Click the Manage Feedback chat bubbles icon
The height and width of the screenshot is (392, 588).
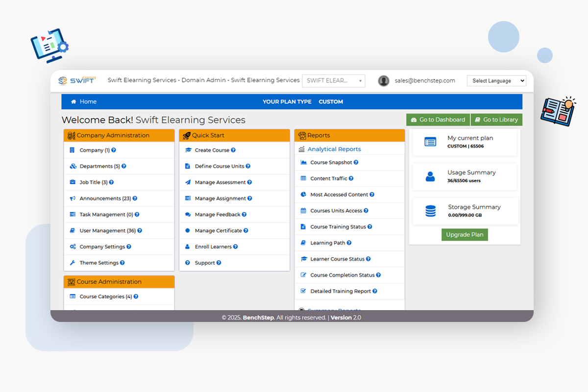coord(188,215)
